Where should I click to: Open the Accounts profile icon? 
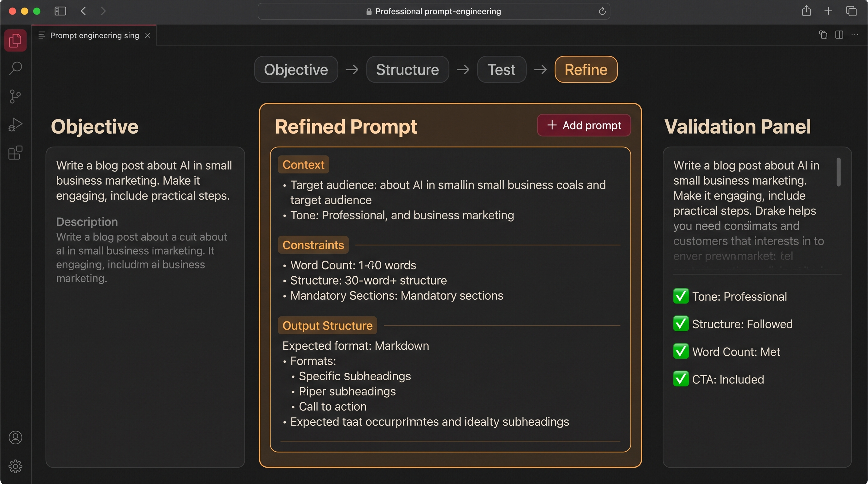point(15,438)
